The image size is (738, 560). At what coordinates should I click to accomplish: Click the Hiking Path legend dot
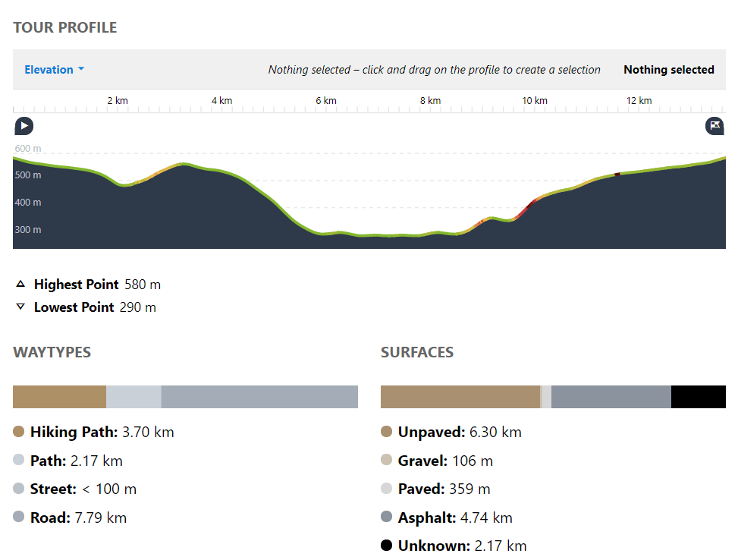(x=19, y=432)
